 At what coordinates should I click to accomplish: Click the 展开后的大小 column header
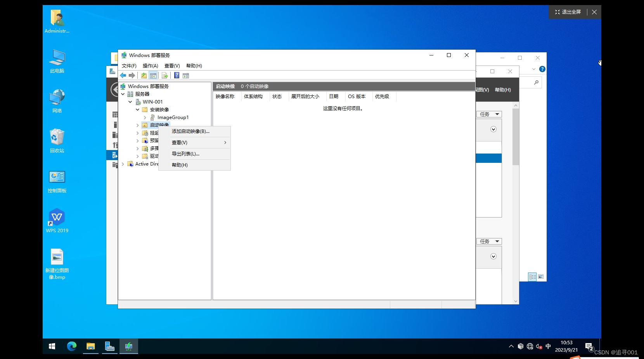[x=307, y=97]
